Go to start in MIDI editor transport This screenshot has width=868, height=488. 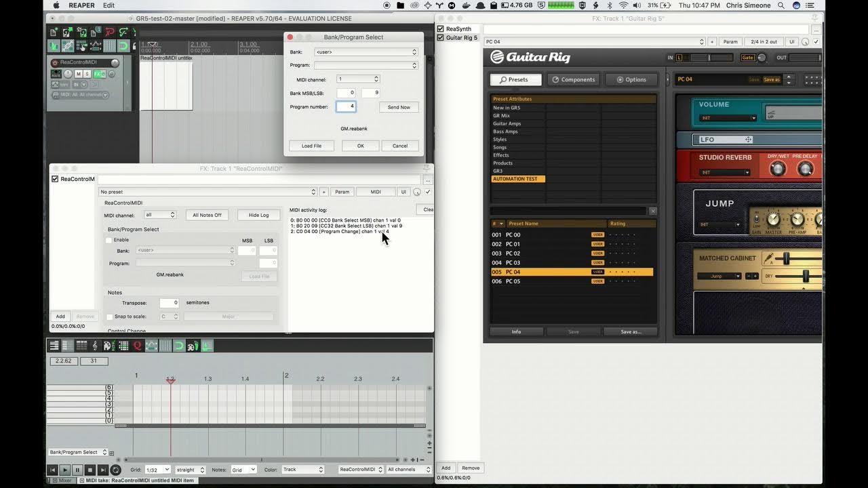tap(52, 470)
